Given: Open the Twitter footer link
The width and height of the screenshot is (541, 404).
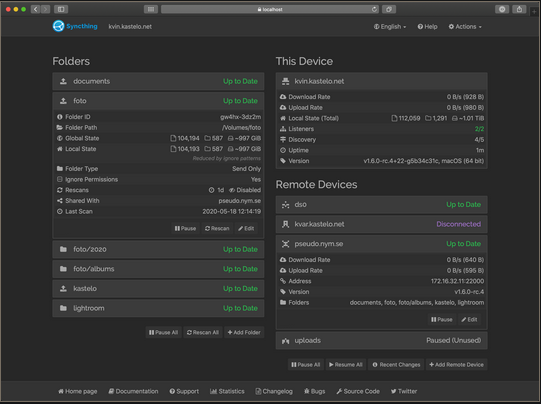Looking at the screenshot, I should pos(404,391).
